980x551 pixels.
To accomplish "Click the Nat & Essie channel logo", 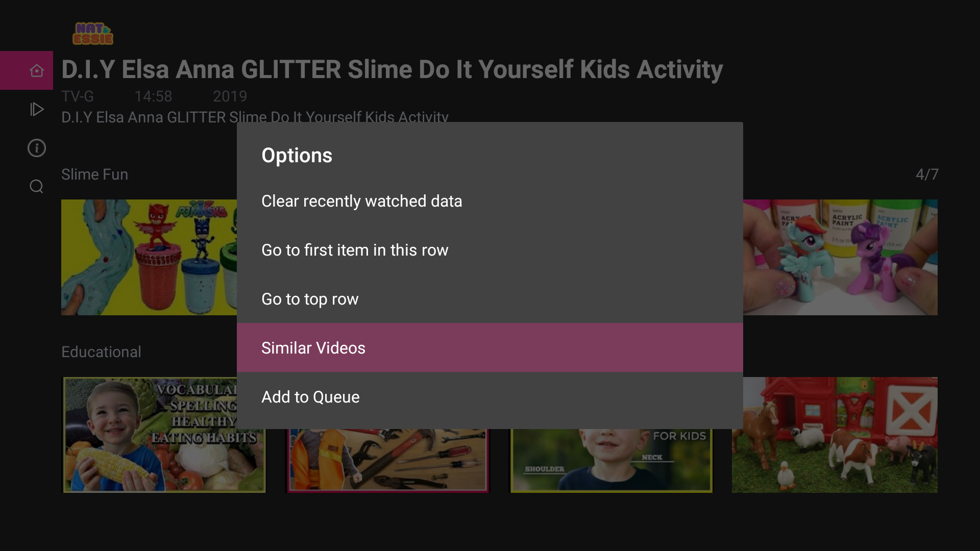I will coord(92,34).
